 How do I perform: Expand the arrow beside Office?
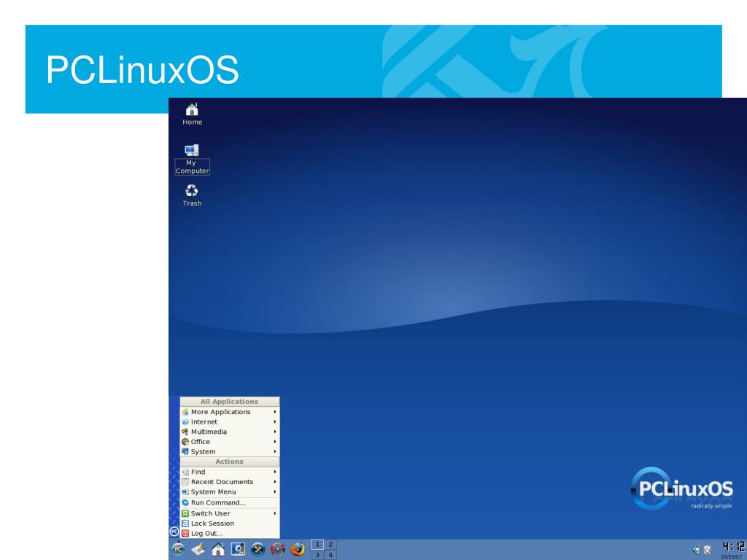coord(275,442)
